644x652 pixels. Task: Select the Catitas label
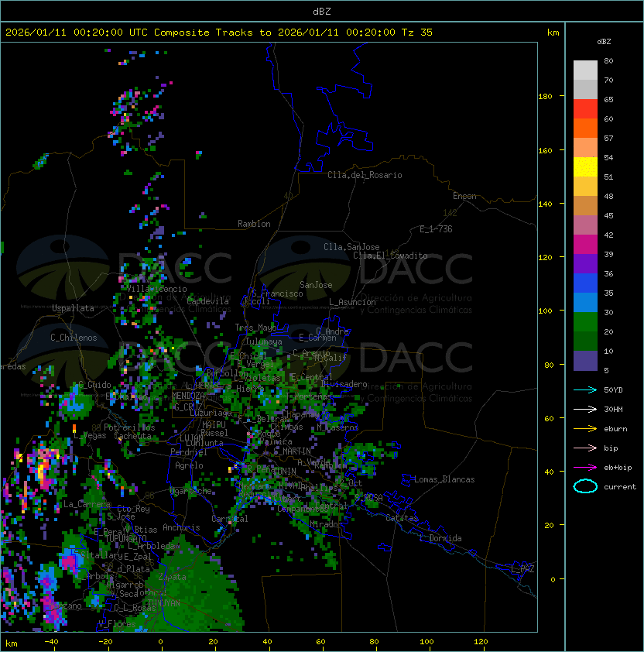tap(402, 518)
